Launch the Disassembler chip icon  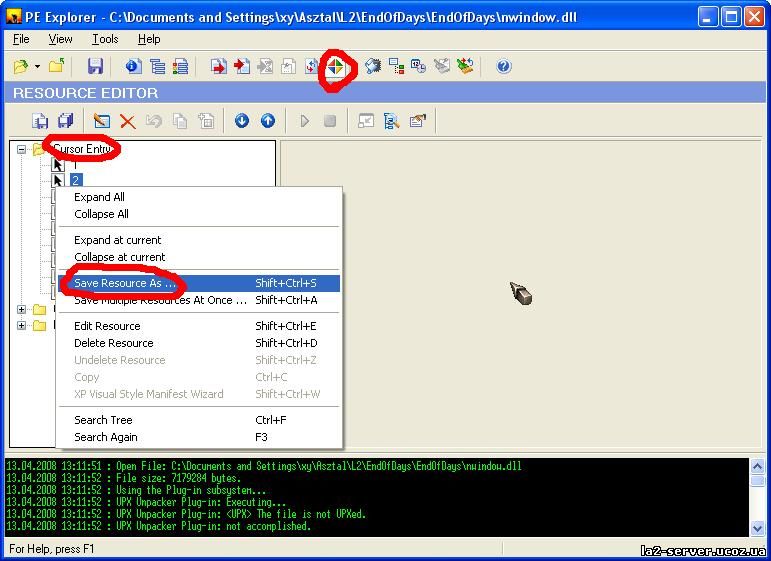pyautogui.click(x=372, y=66)
